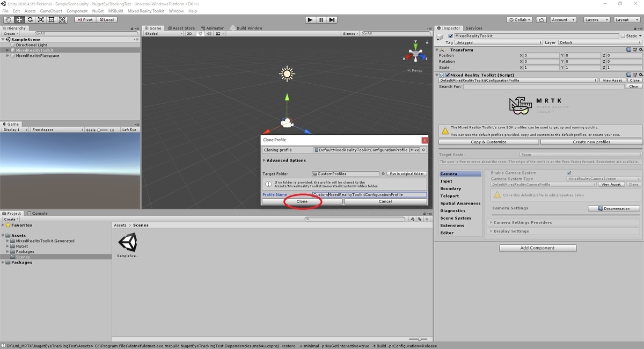Click Put in original folder

[x=407, y=174]
